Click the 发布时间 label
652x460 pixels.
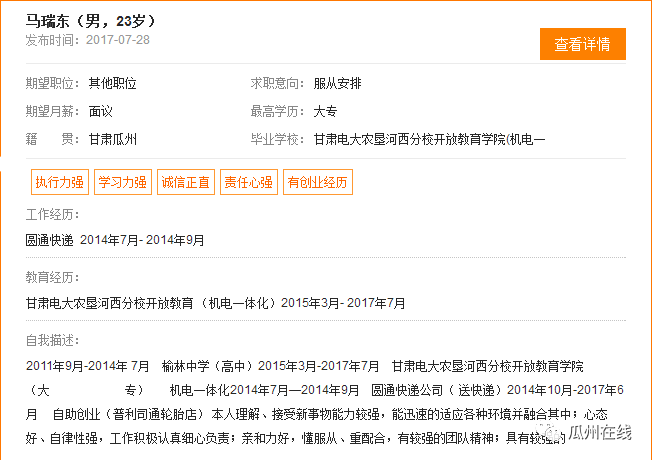tap(52, 40)
